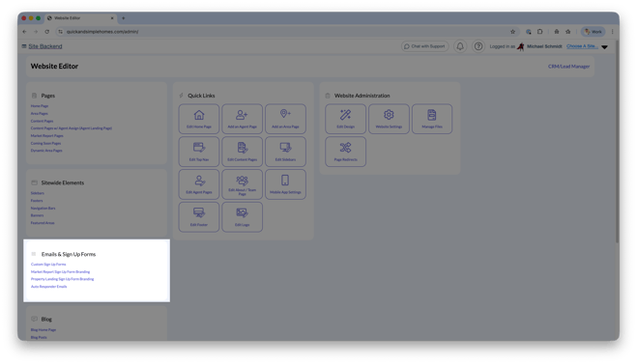Open the Dynamic Area Pages link
Viewport: 637px width, 364px height.
(46, 151)
